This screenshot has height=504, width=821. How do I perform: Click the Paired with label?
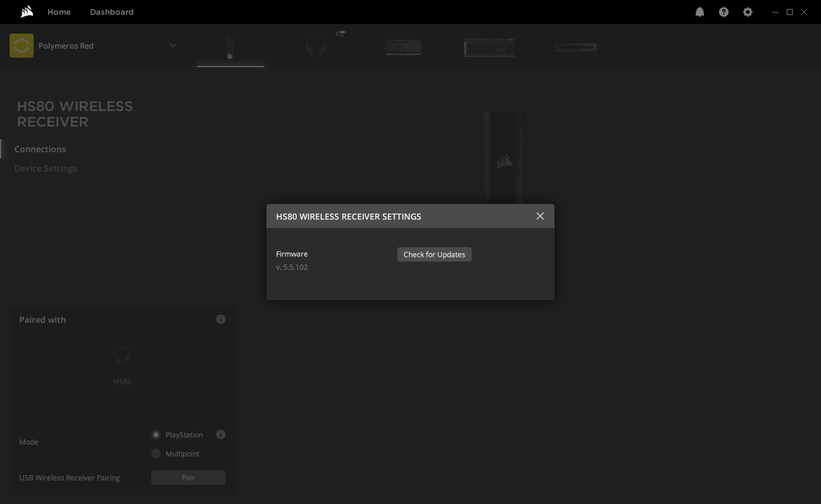click(x=43, y=320)
